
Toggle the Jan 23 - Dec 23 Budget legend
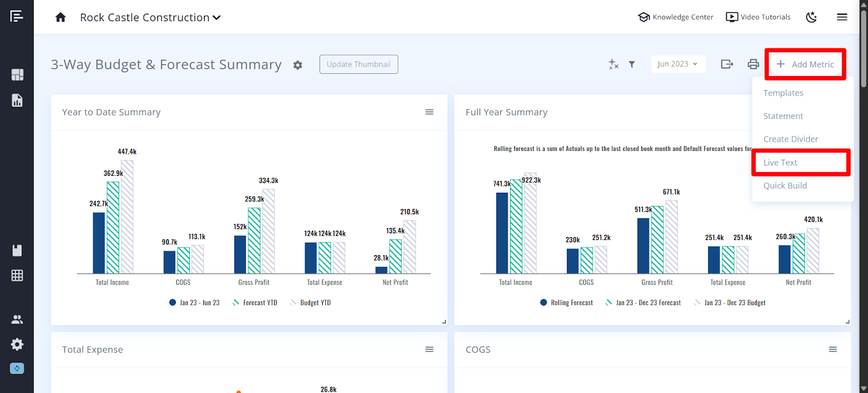(730, 303)
